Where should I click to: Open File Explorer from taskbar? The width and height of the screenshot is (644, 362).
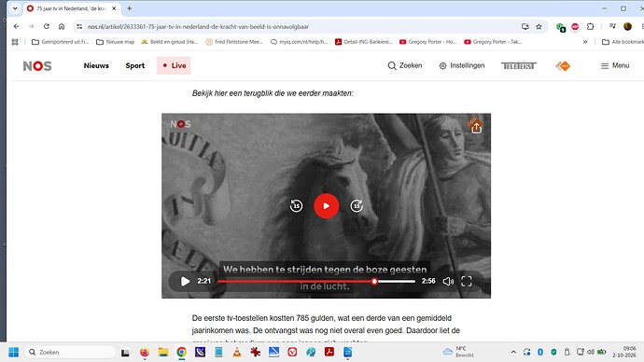163,352
